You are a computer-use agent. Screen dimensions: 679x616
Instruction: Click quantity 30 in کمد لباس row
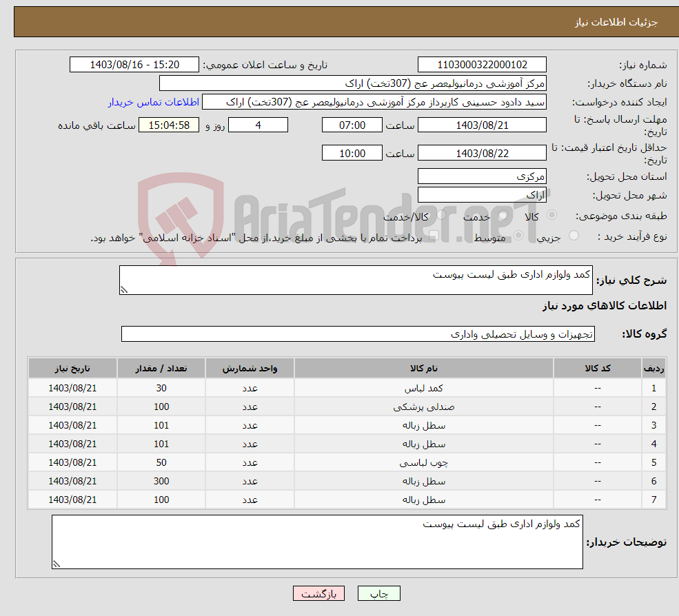[161, 389]
